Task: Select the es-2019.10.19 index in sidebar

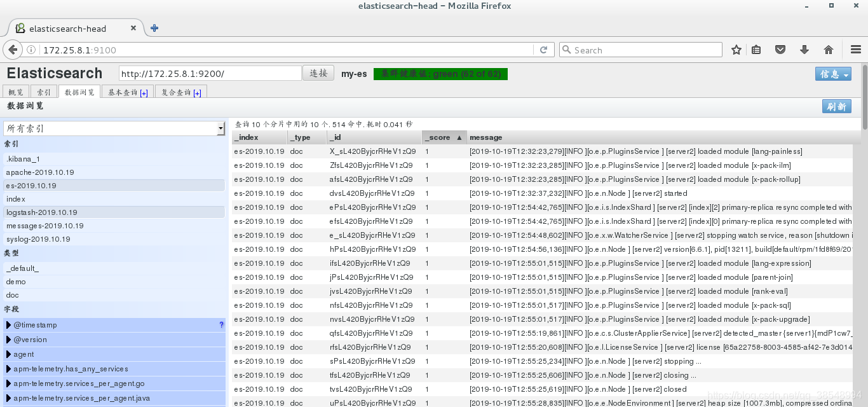Action: point(114,186)
